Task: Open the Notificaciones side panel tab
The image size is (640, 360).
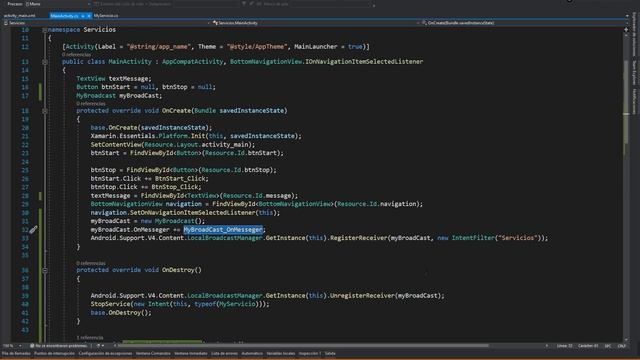Action: click(634, 101)
